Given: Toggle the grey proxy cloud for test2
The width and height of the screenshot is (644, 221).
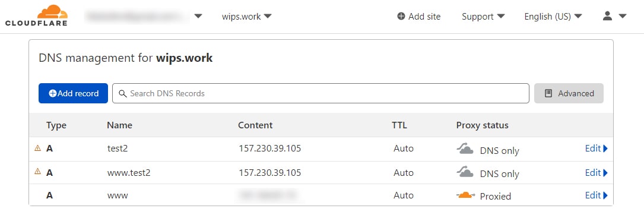Looking at the screenshot, I should [465, 150].
